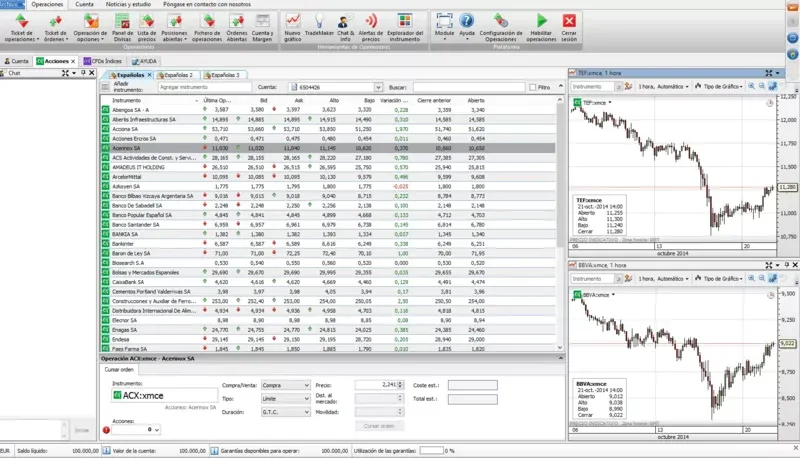
Task: Open TEF chart Tipo de Gráfico dropdown
Action: click(718, 87)
